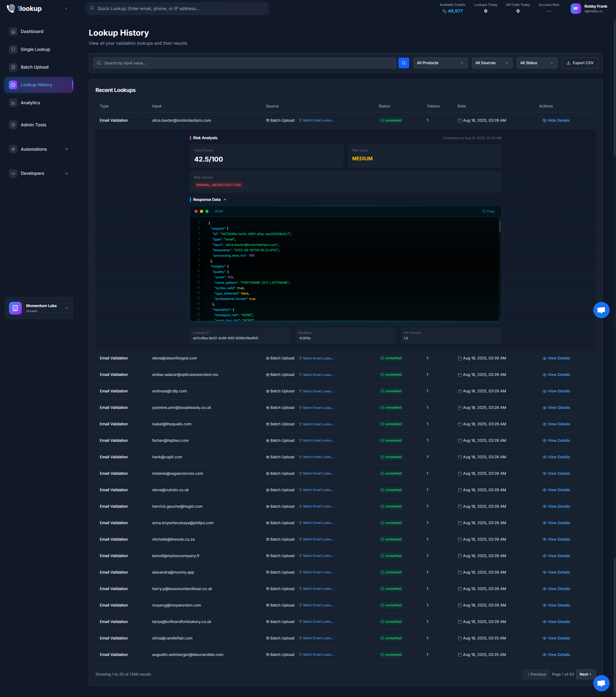Click the Dashboard home icon in sidebar
This screenshot has width=616, height=697.
click(13, 31)
